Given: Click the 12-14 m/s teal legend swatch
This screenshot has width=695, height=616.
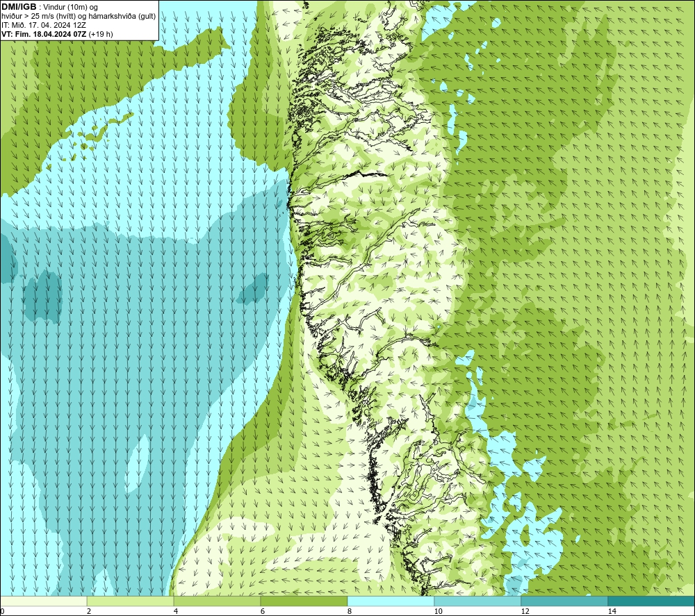Looking at the screenshot, I should tap(564, 601).
